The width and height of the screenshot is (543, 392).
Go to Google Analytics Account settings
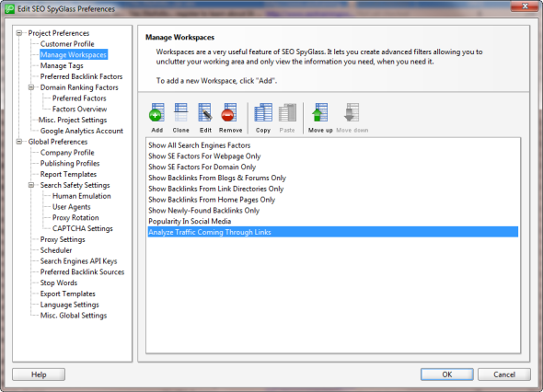point(81,131)
